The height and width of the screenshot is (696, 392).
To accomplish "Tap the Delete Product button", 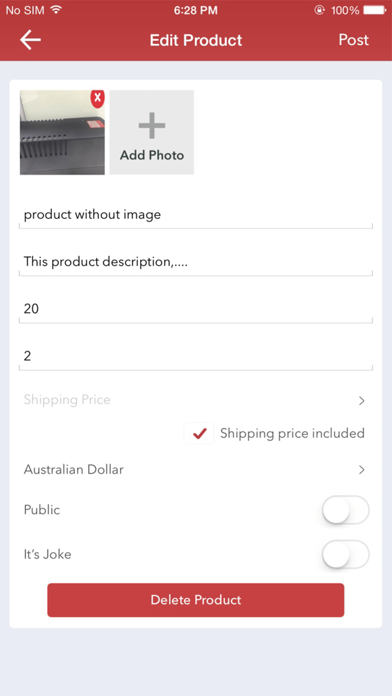I will click(x=196, y=600).
